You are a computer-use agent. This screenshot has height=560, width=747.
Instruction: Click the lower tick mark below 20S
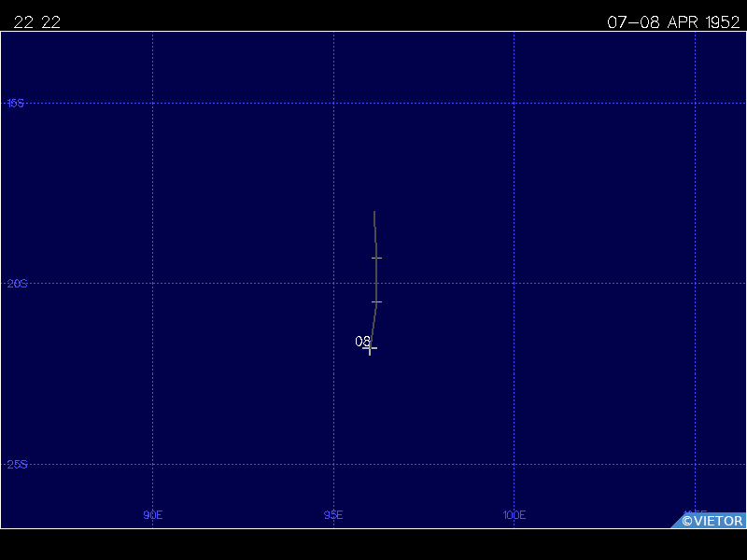[x=376, y=301]
